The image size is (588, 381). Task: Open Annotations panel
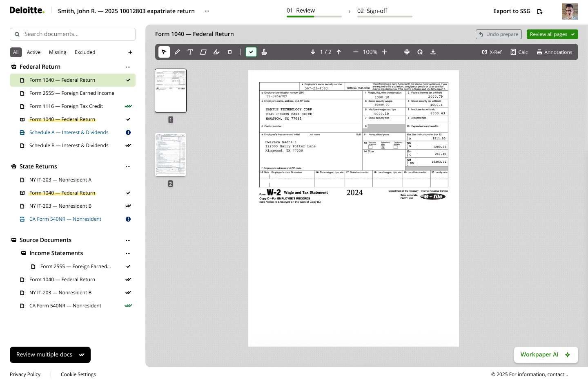click(554, 52)
